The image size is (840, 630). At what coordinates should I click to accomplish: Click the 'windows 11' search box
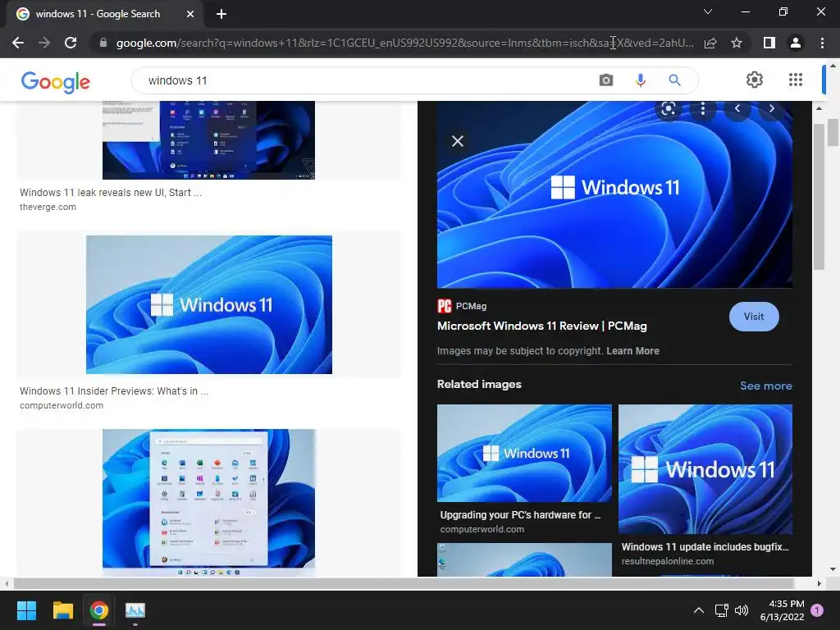(364, 80)
